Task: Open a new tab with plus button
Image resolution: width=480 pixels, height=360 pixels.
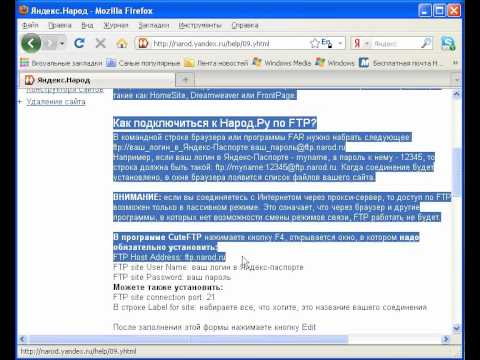Action: [186, 80]
